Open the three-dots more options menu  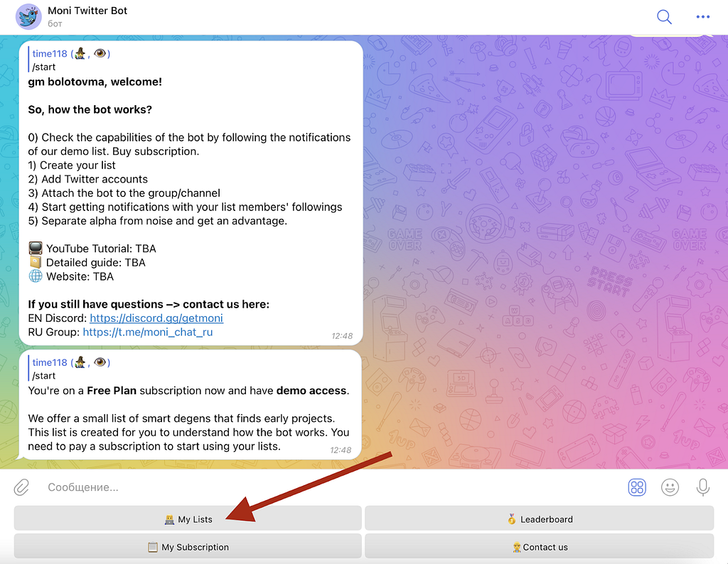[703, 17]
